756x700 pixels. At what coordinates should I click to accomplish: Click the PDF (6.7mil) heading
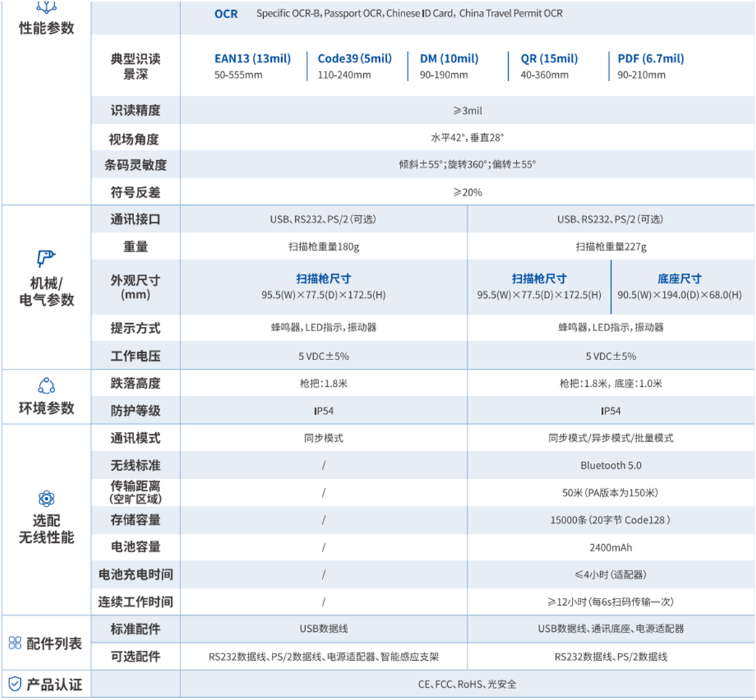point(650,59)
